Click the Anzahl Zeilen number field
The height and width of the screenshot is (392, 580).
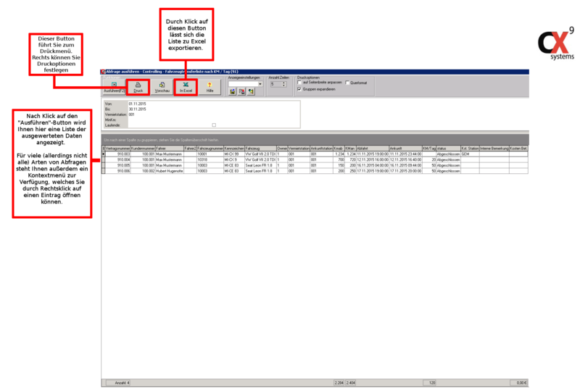(x=275, y=84)
